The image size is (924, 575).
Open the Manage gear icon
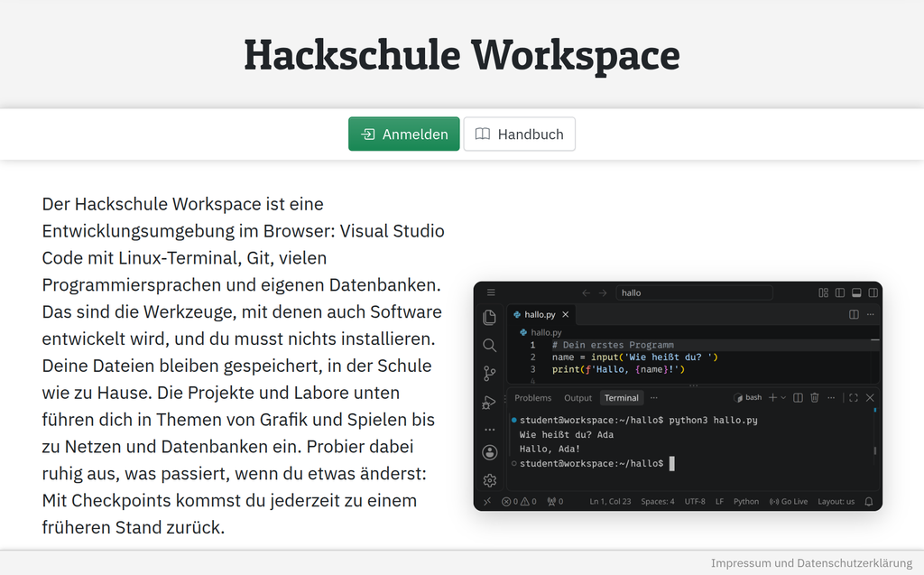coord(490,480)
